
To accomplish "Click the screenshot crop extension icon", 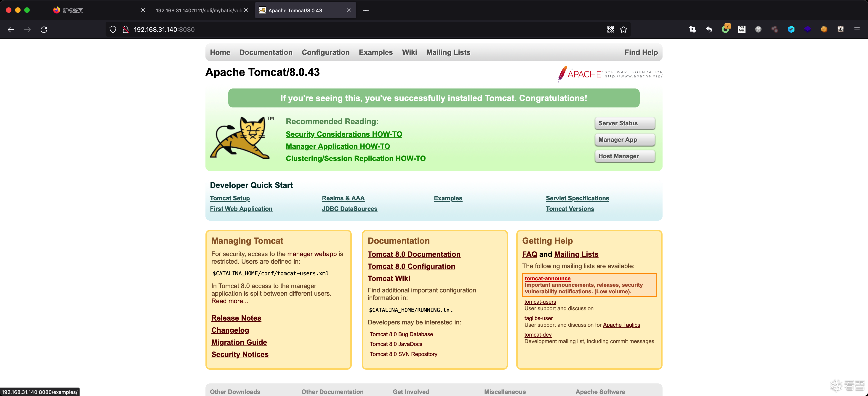I will click(692, 29).
